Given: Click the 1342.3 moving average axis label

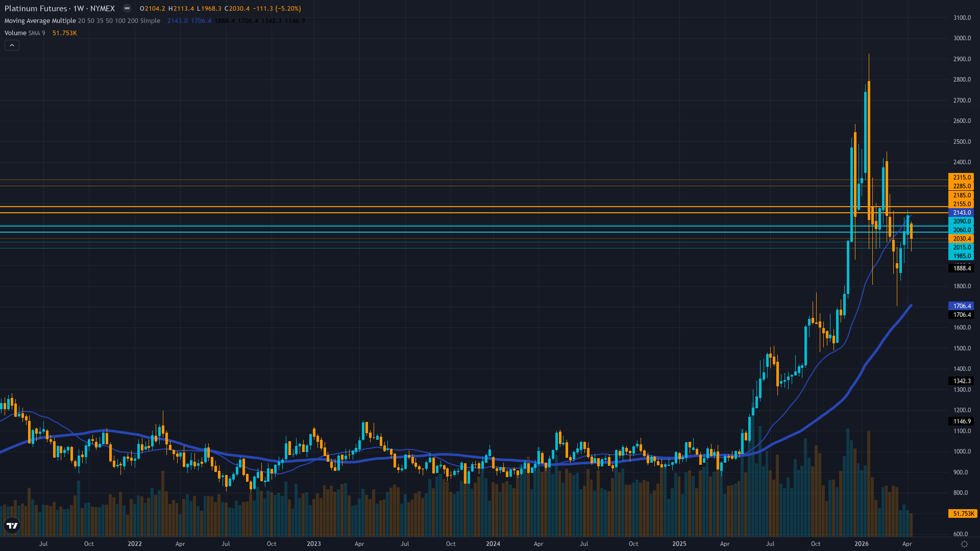Looking at the screenshot, I should 962,381.
